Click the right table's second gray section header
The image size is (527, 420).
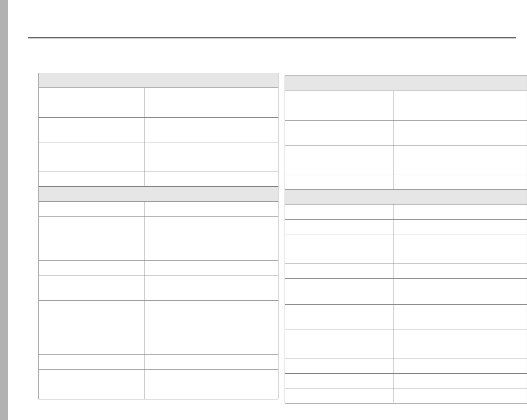tap(406, 197)
